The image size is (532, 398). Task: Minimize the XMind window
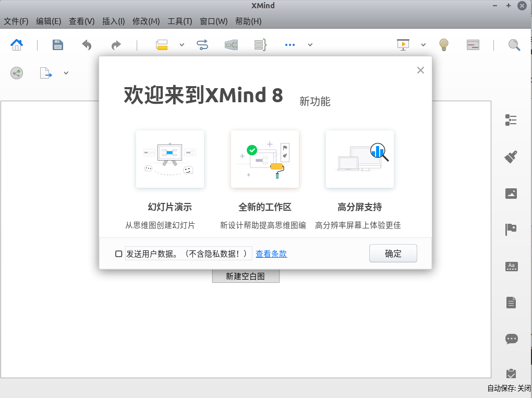495,6
